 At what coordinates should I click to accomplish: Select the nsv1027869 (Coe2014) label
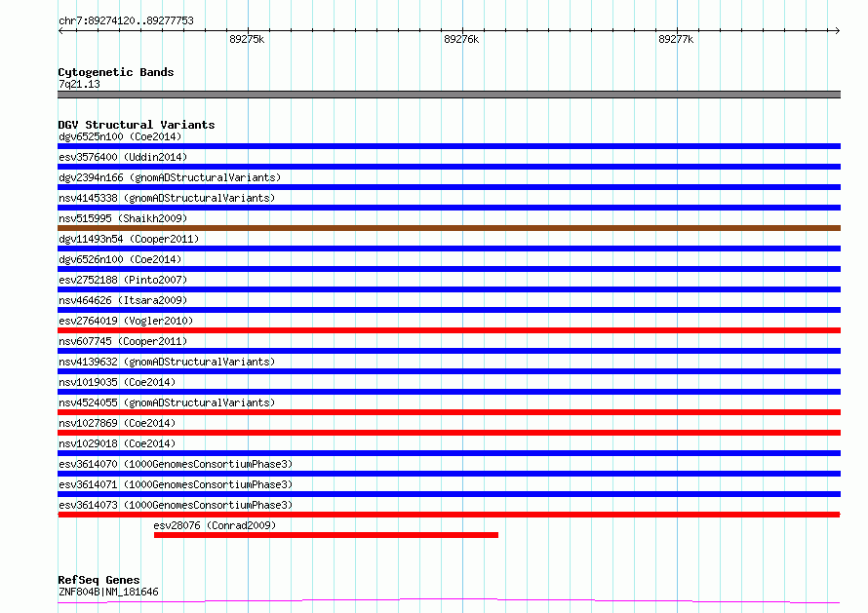coord(117,423)
